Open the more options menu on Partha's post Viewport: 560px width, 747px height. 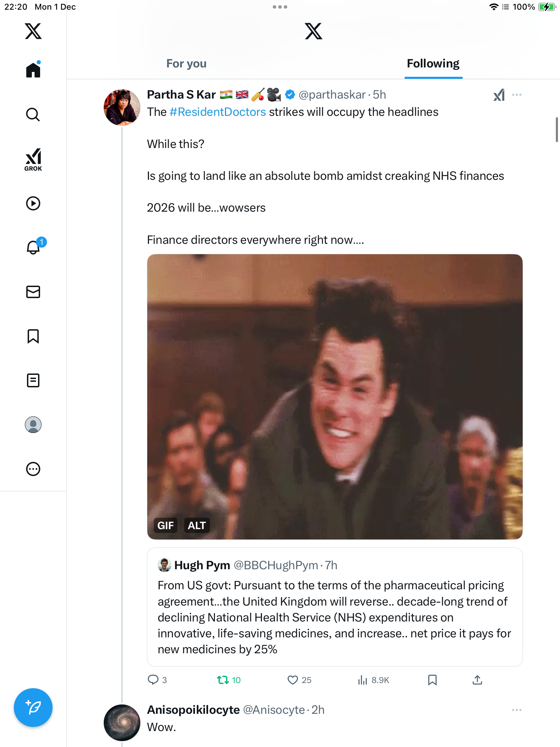coord(517,95)
